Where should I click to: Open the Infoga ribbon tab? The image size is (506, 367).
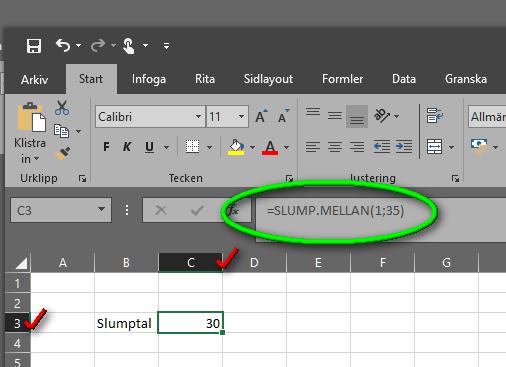click(149, 79)
